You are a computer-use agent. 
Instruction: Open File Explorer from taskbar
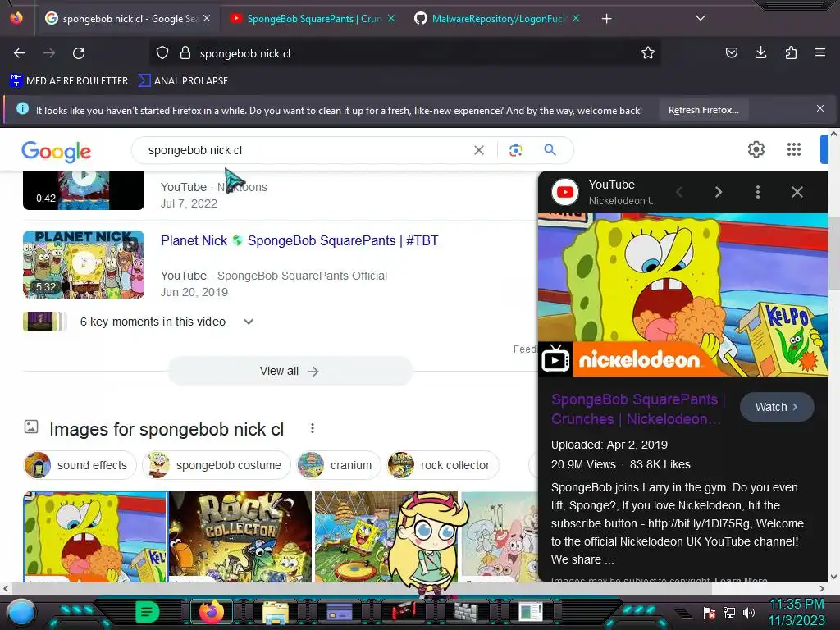[276, 612]
